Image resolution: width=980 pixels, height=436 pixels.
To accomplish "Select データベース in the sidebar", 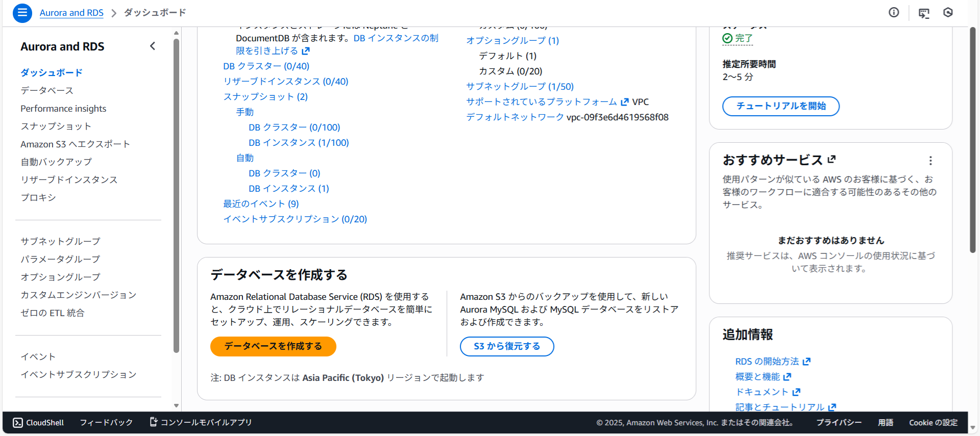I will (x=47, y=91).
